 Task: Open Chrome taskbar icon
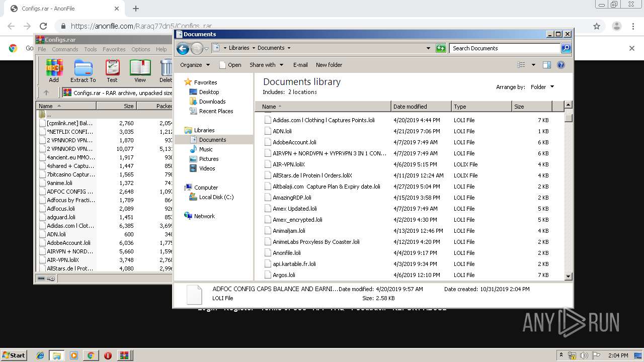91,355
